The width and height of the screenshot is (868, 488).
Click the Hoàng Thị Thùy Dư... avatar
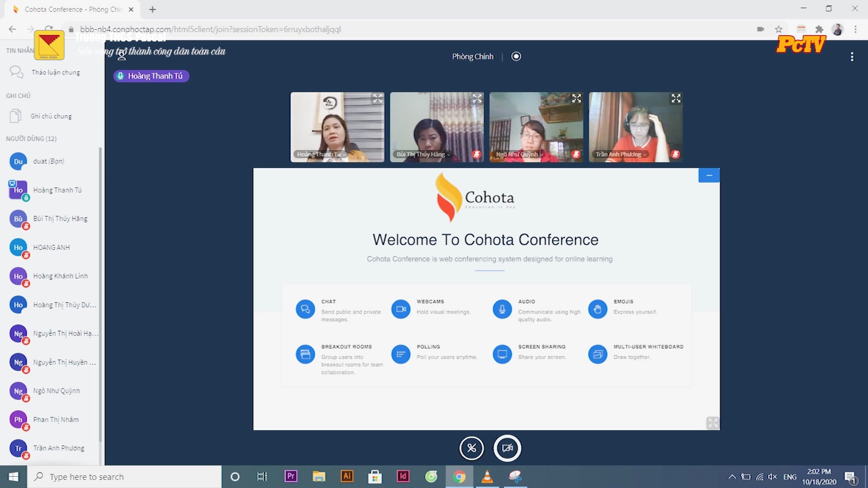pyautogui.click(x=18, y=305)
